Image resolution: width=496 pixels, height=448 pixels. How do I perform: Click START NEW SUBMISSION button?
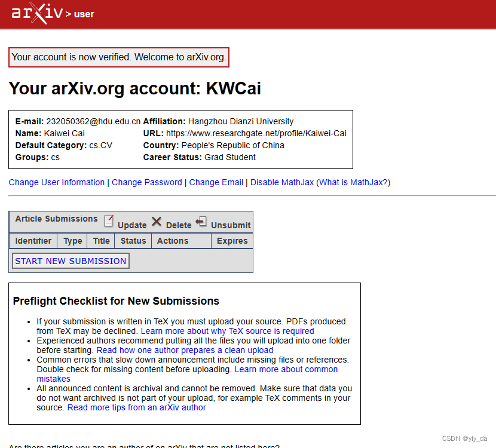tap(71, 261)
